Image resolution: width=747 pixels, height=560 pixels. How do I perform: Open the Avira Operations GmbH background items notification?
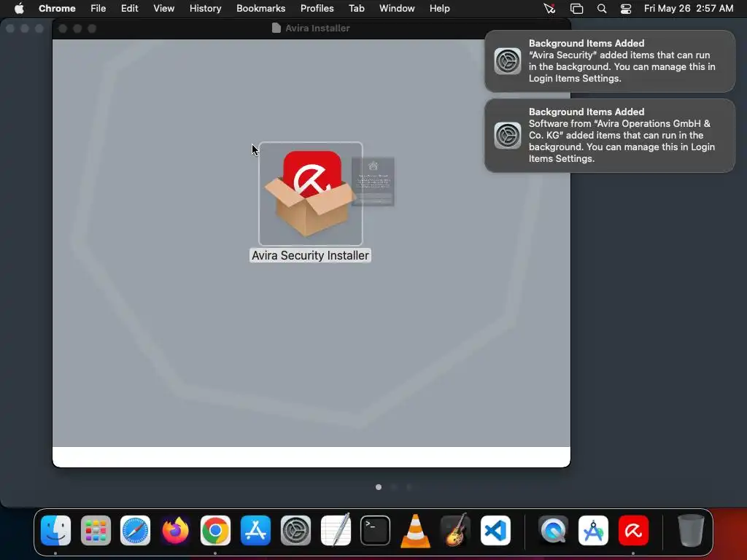click(610, 135)
